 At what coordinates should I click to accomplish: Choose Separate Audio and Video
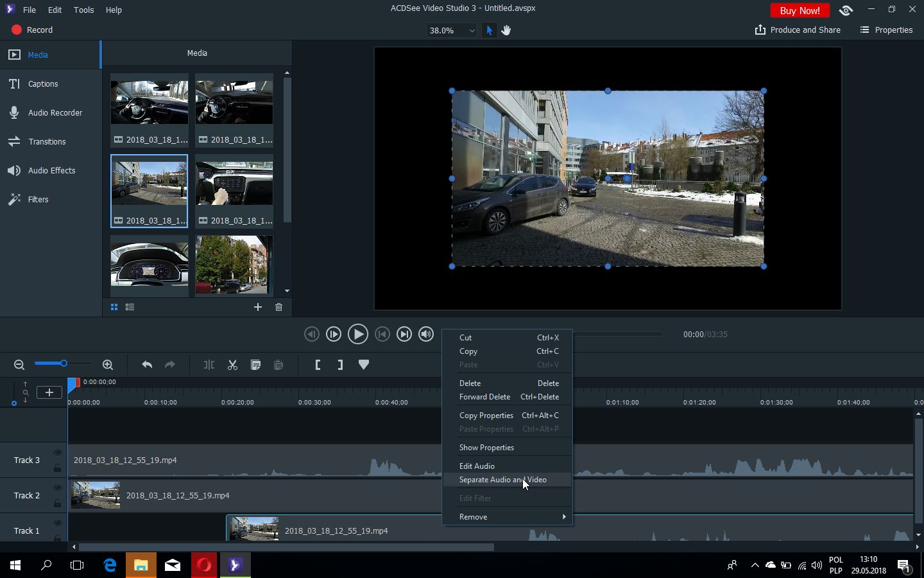502,480
